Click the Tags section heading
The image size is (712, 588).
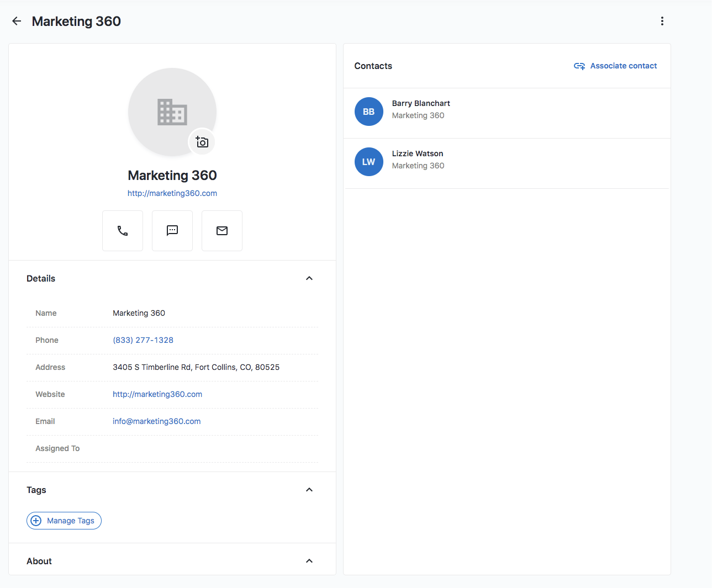pos(36,490)
